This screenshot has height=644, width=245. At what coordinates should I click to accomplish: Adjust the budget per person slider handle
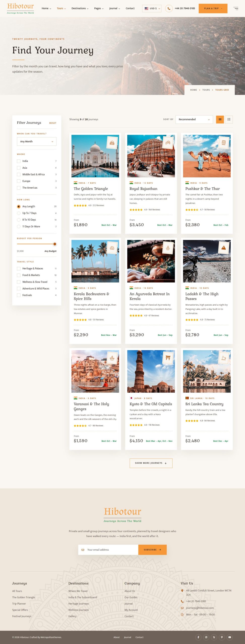pos(55,244)
